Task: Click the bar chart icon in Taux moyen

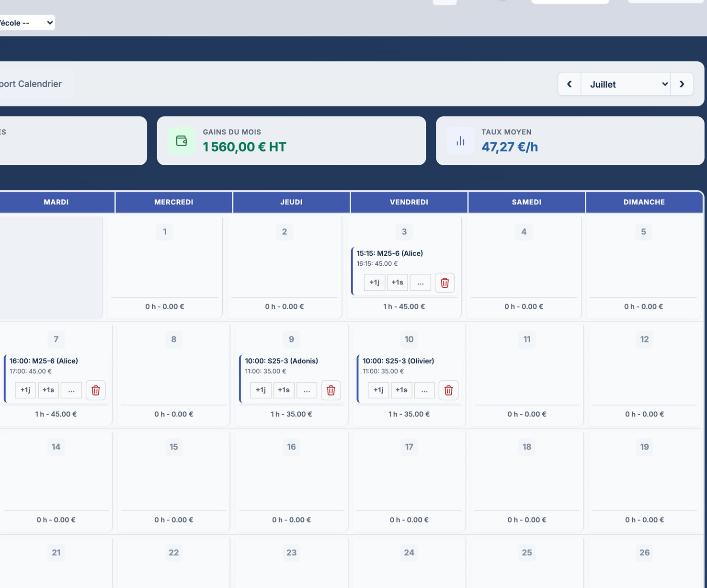Action: [x=460, y=141]
